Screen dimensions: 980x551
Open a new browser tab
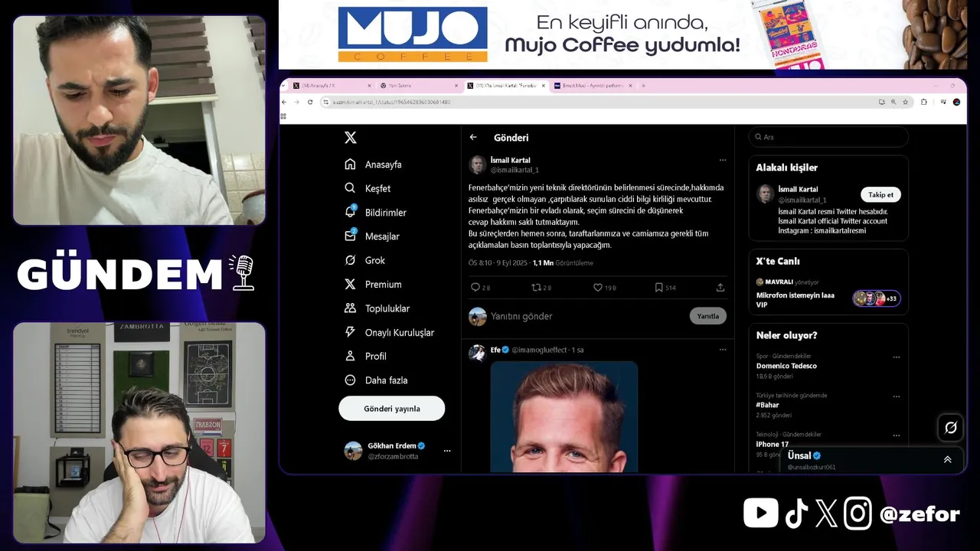[643, 86]
